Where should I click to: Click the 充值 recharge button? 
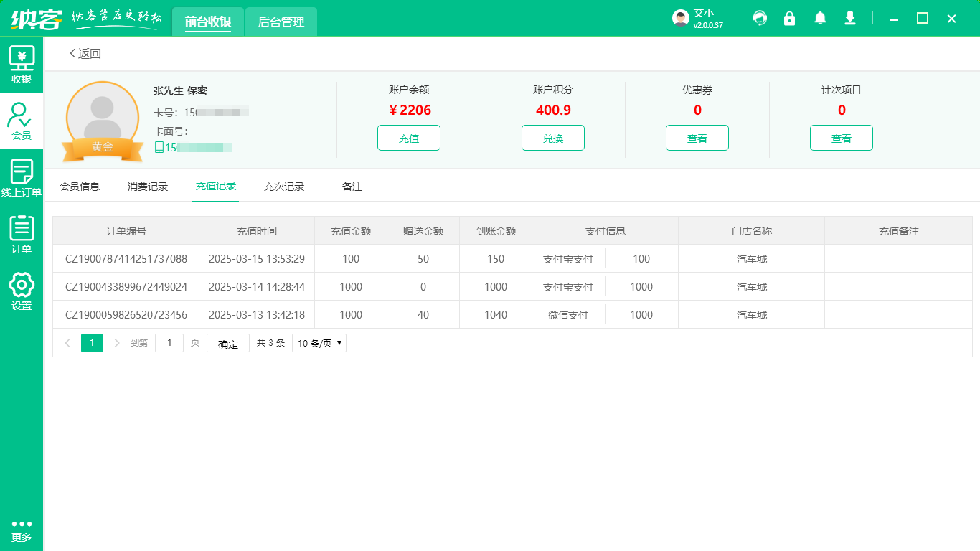click(x=408, y=138)
